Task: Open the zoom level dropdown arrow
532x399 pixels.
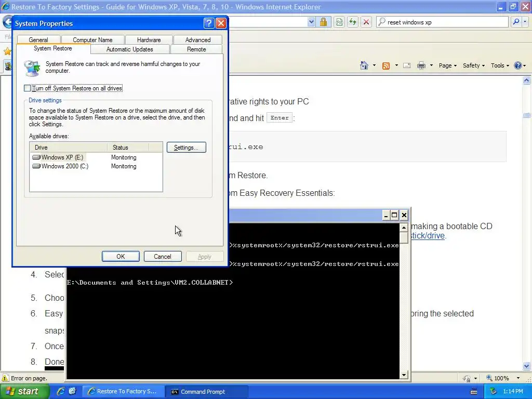Action: (518, 378)
